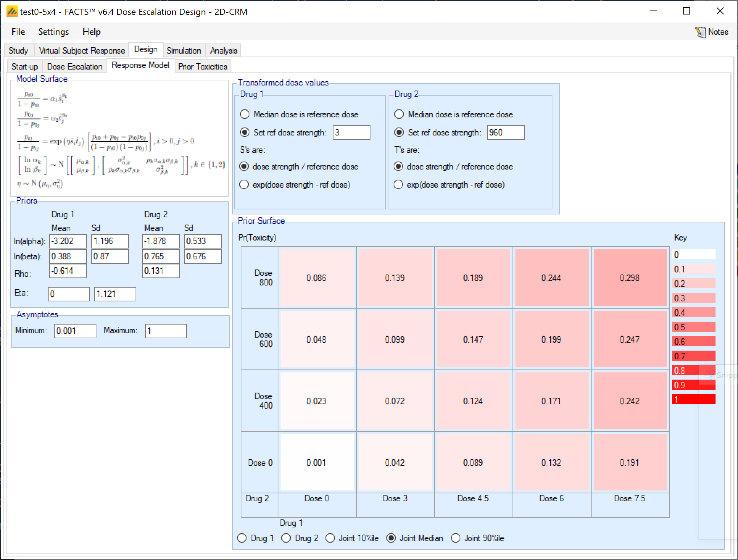
Task: Open the Prior Toxicities sub-tab
Action: 203,67
